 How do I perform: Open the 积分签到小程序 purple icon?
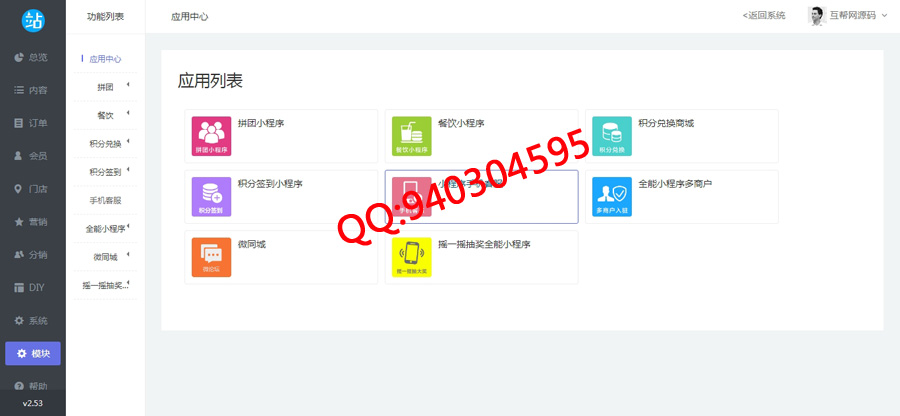(211, 197)
